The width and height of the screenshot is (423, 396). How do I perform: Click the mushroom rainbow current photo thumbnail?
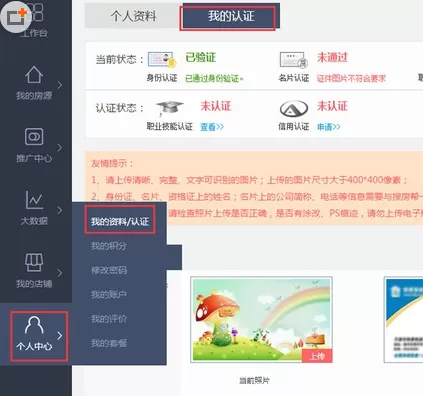(x=262, y=320)
